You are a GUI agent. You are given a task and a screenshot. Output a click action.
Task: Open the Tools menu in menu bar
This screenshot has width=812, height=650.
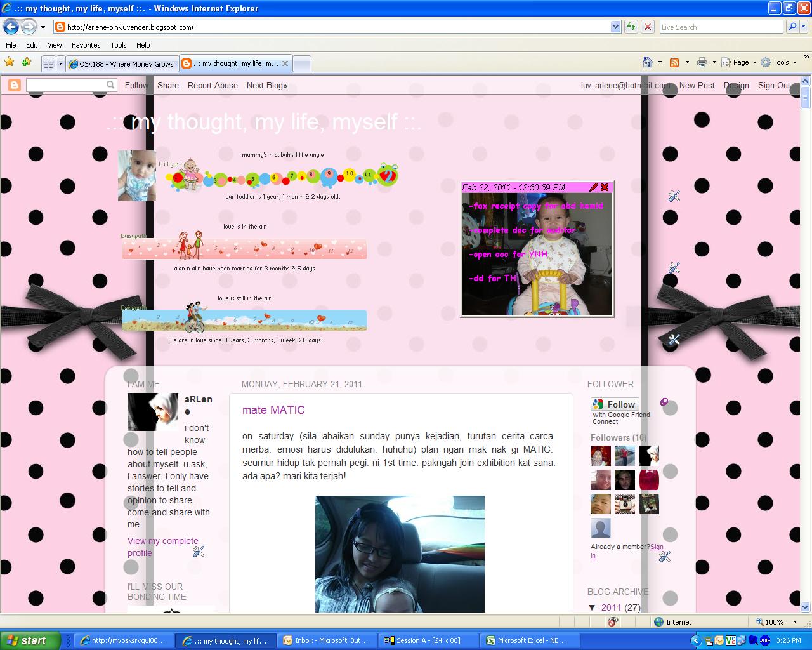(x=119, y=45)
